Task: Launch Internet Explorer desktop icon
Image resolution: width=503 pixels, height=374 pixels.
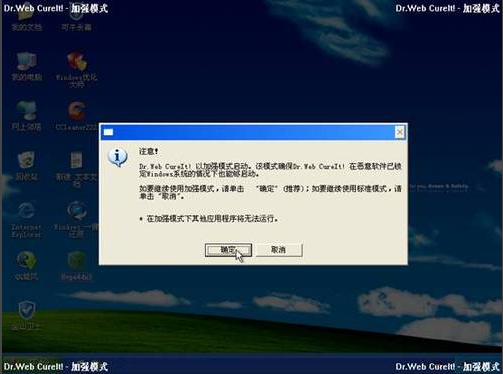Action: (26, 220)
